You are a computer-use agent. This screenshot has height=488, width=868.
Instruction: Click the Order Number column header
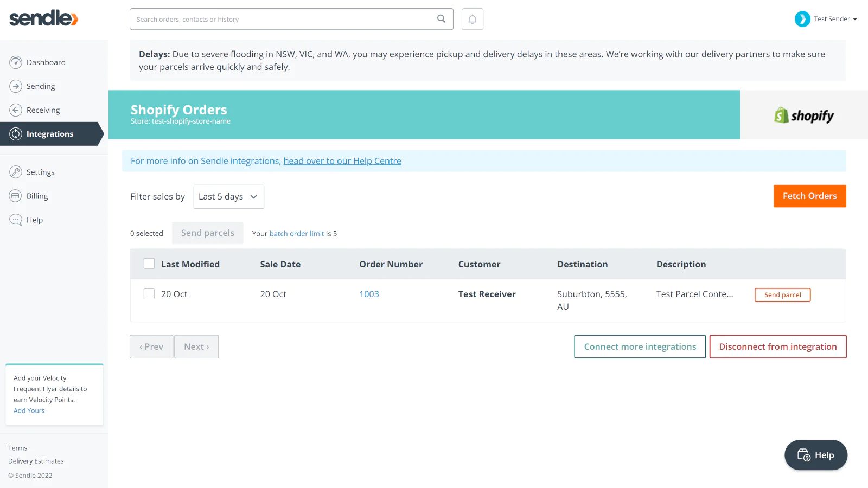391,264
